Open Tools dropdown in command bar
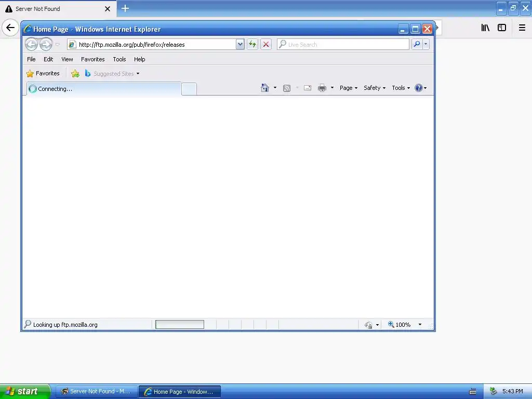This screenshot has height=399, width=532. pos(401,88)
